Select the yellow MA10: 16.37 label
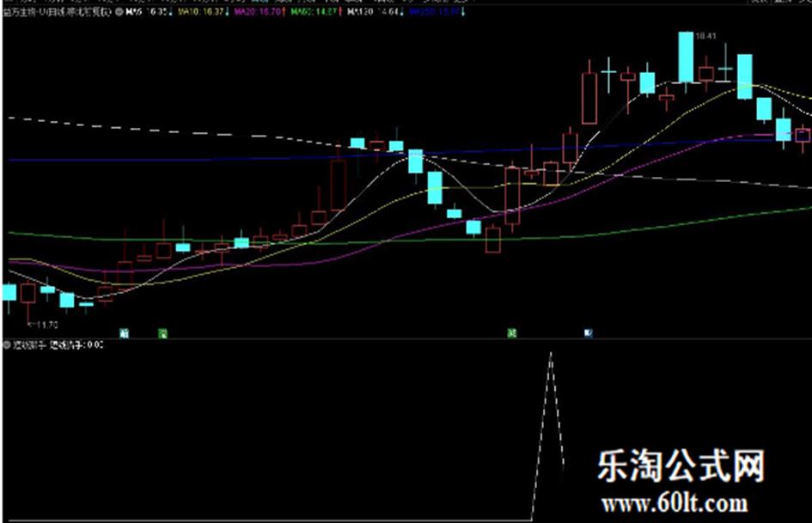The width and height of the screenshot is (812, 523). pos(203,11)
